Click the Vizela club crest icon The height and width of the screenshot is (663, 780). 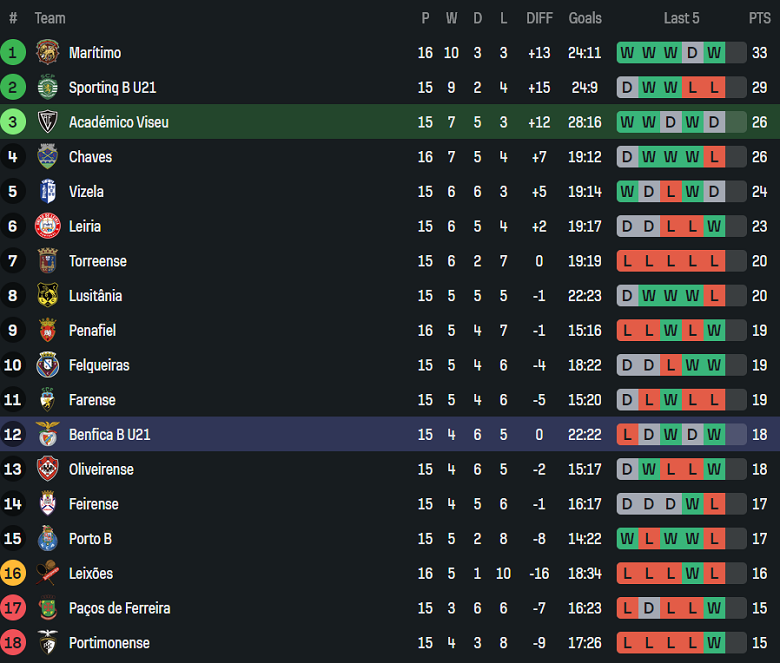pyautogui.click(x=47, y=191)
